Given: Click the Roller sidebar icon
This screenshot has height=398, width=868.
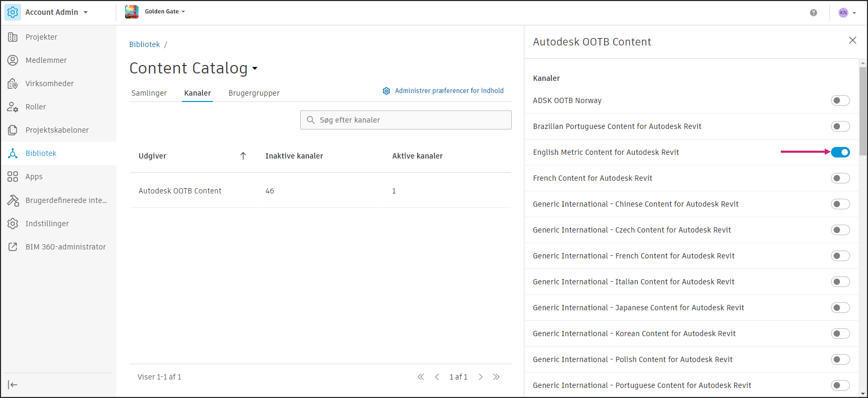Looking at the screenshot, I should (13, 107).
